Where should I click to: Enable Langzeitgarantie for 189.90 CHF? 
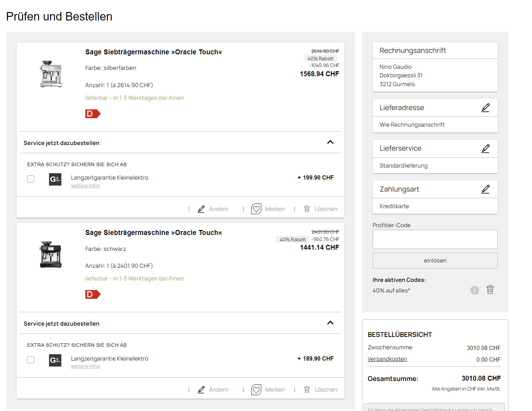[x=31, y=360]
